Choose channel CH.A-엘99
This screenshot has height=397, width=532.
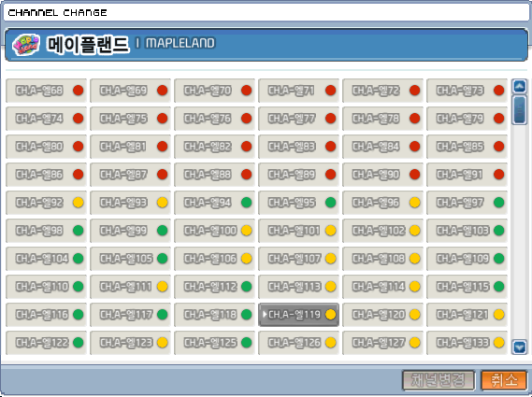130,231
